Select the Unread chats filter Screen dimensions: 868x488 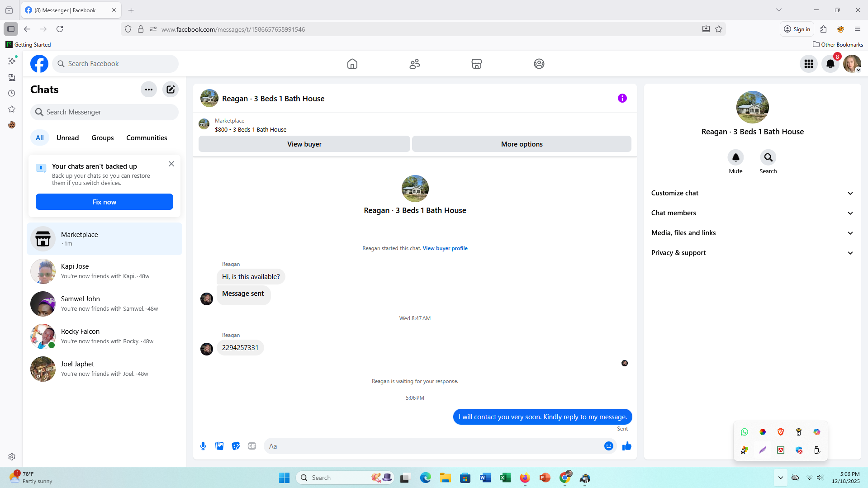coord(67,138)
